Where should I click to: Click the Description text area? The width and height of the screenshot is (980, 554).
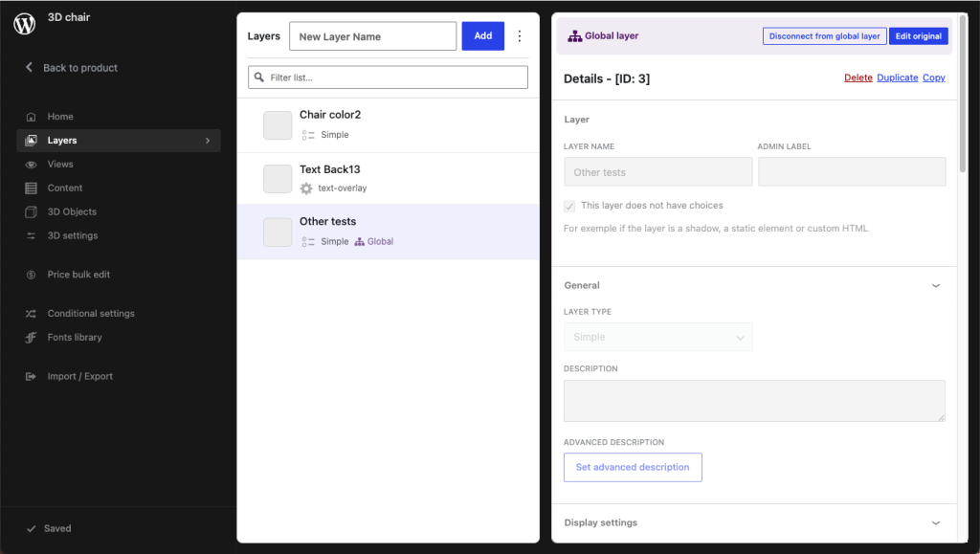point(754,401)
